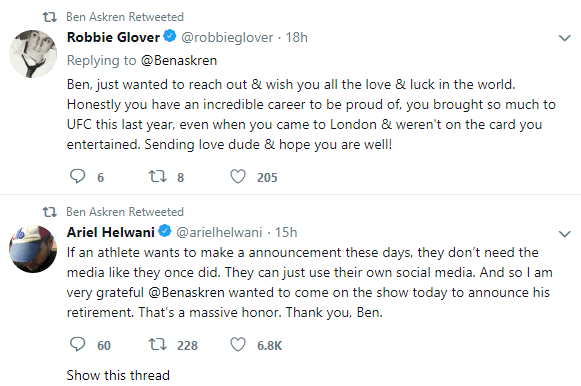The width and height of the screenshot is (581, 386).
Task: Click verified badge next to Ariel Helwani
Action: 165,231
